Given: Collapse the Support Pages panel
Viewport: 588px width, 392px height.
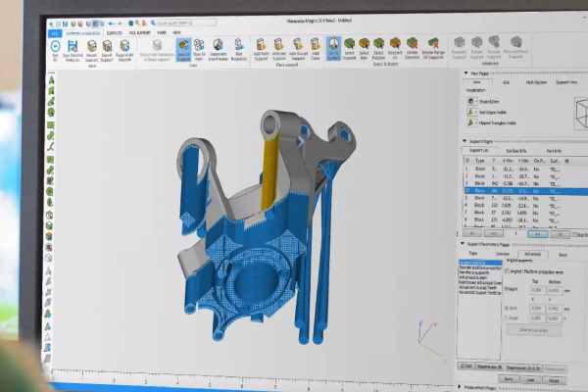Looking at the screenshot, I should coord(465,141).
